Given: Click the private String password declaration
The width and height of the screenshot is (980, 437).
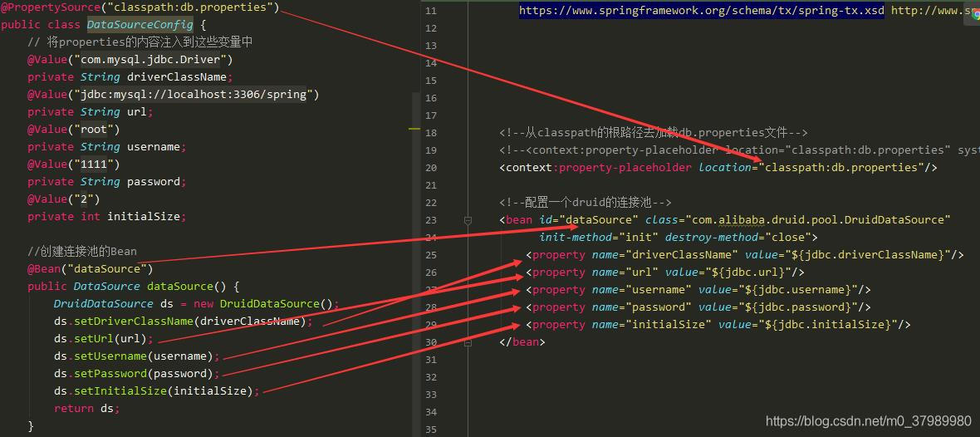Looking at the screenshot, I should click(107, 182).
